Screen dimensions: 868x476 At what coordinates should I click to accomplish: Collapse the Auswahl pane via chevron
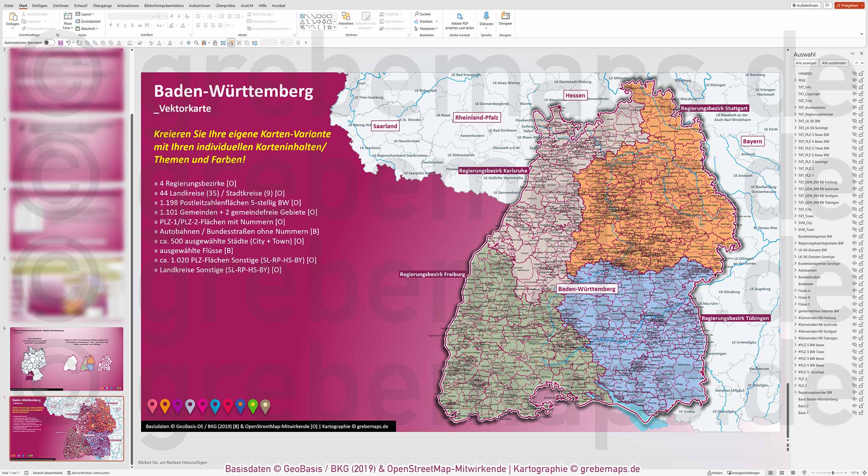coord(853,54)
